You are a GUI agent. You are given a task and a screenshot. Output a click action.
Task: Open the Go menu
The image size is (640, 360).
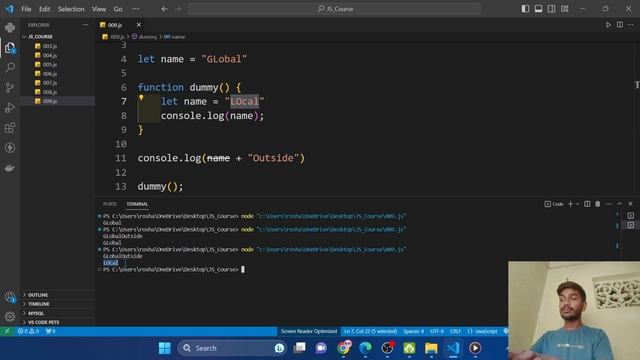tap(118, 9)
